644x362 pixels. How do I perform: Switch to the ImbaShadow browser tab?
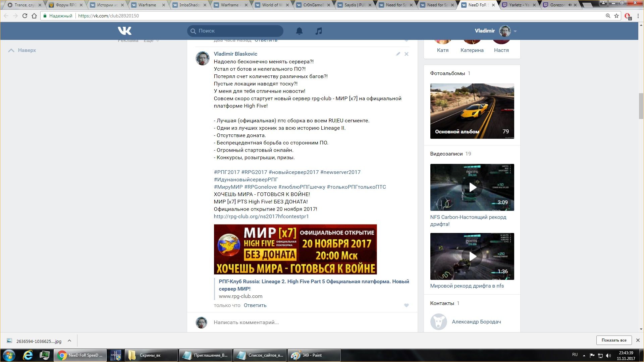190,5
